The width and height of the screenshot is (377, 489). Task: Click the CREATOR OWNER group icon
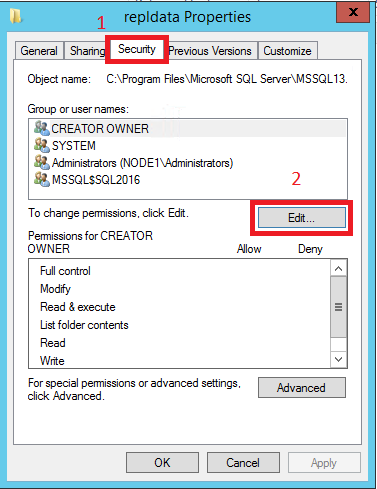point(42,128)
